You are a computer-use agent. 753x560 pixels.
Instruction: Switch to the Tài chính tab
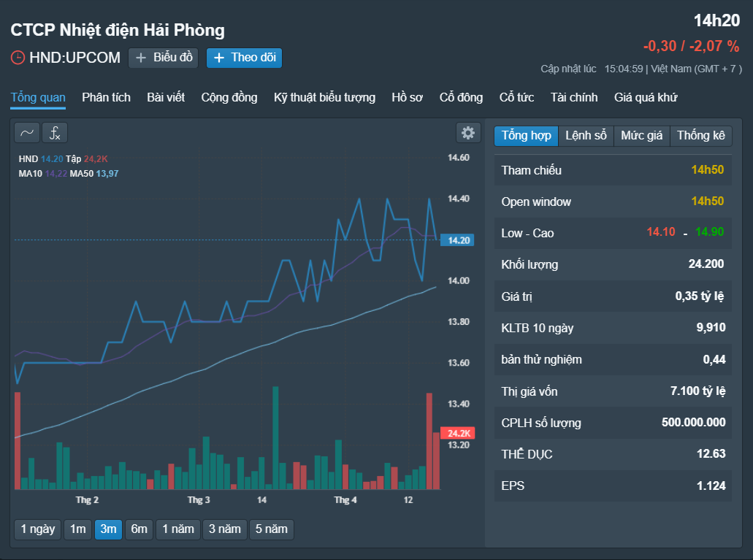574,98
